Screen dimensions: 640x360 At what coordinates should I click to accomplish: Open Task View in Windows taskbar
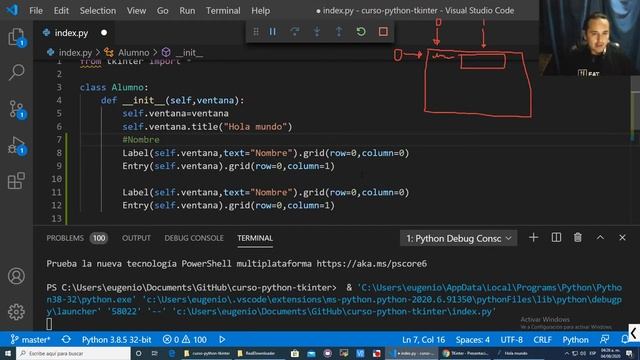tap(155, 353)
